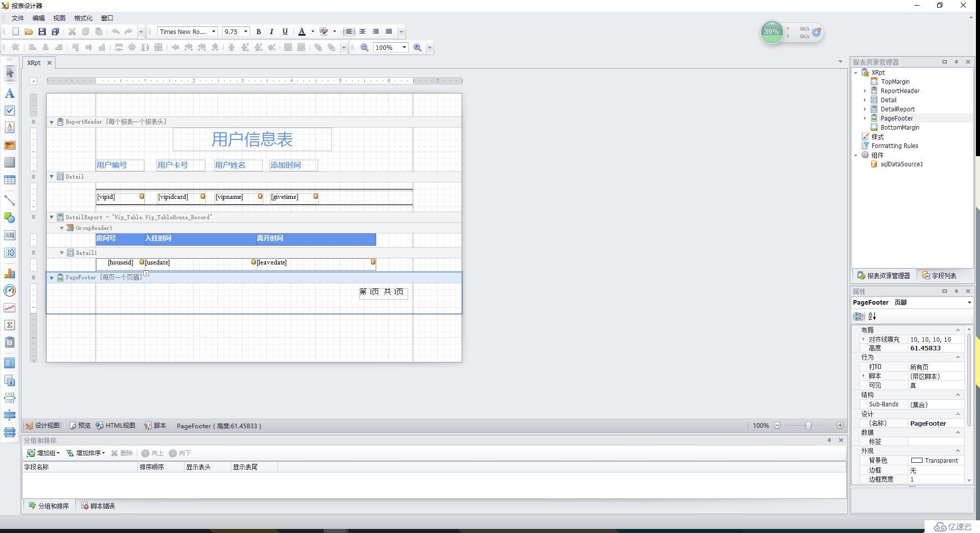Expand ReportHeader node in report explorer
Image resolution: width=980 pixels, height=533 pixels.
point(865,91)
